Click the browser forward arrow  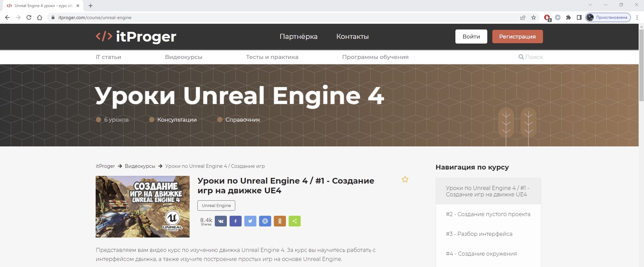pos(18,17)
